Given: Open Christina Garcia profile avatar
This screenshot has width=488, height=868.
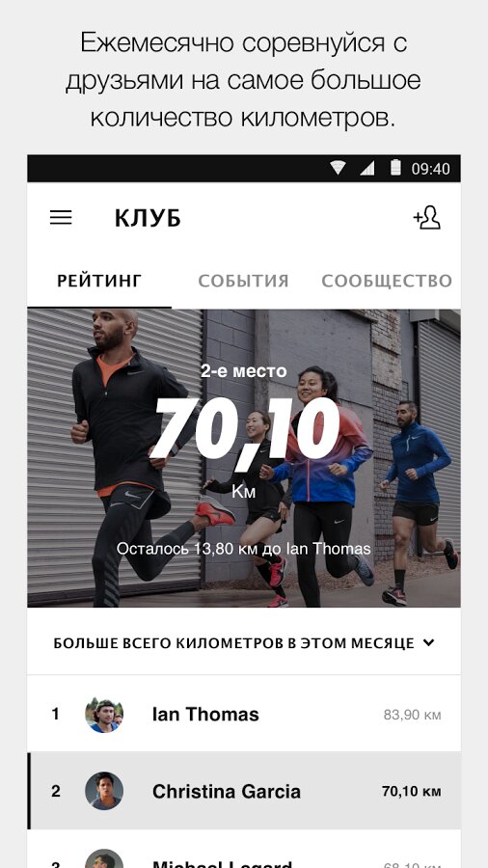Looking at the screenshot, I should click(104, 791).
